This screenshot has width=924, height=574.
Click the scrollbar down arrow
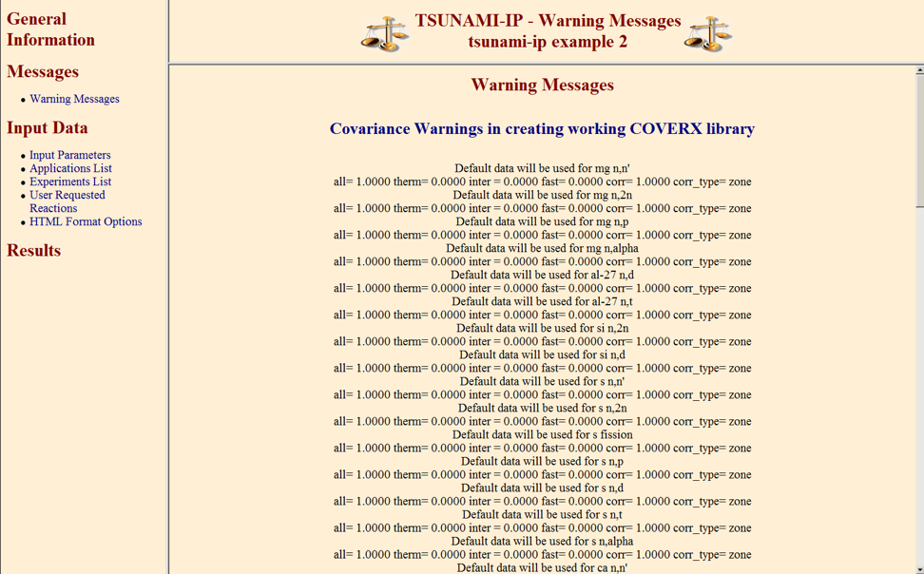pyautogui.click(x=918, y=568)
